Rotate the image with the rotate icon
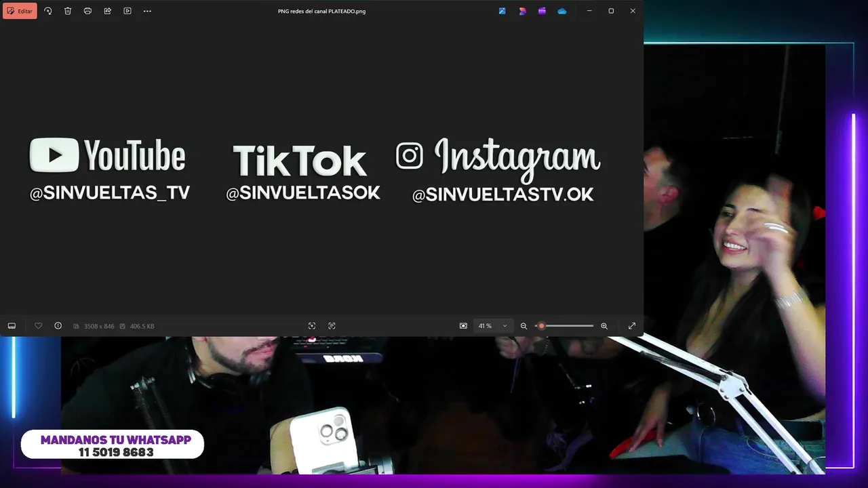This screenshot has height=488, width=868. coord(47,11)
